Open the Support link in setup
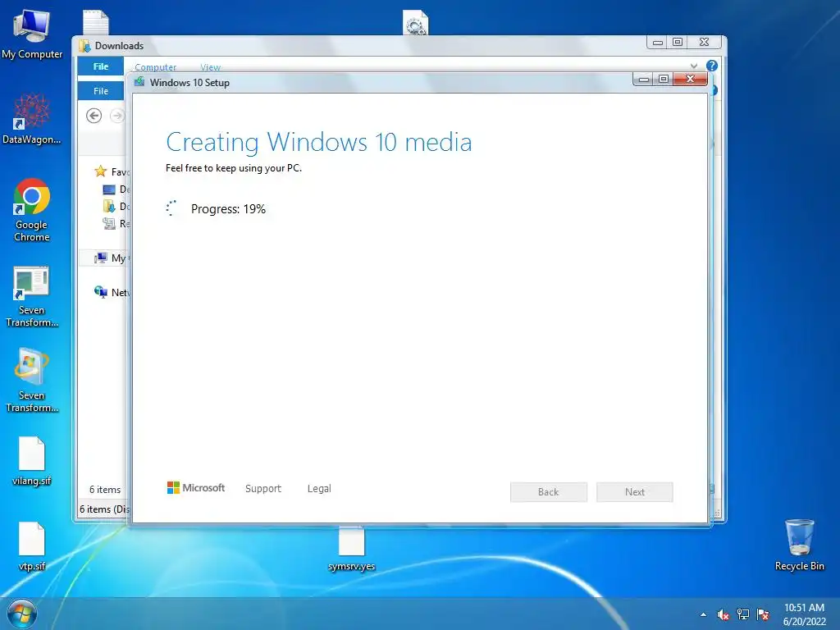Viewport: 840px width, 630px height. coord(263,489)
